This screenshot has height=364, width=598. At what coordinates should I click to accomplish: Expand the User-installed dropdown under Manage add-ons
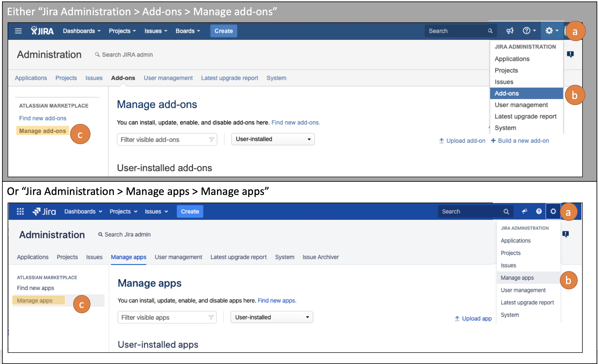(x=273, y=139)
